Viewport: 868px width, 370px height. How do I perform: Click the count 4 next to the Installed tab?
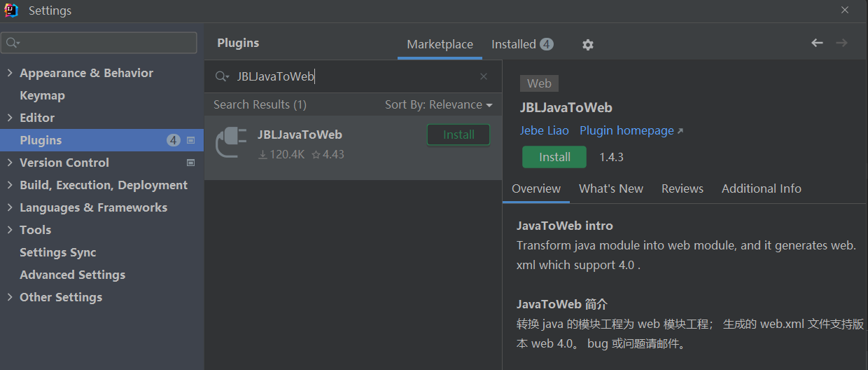pos(547,44)
